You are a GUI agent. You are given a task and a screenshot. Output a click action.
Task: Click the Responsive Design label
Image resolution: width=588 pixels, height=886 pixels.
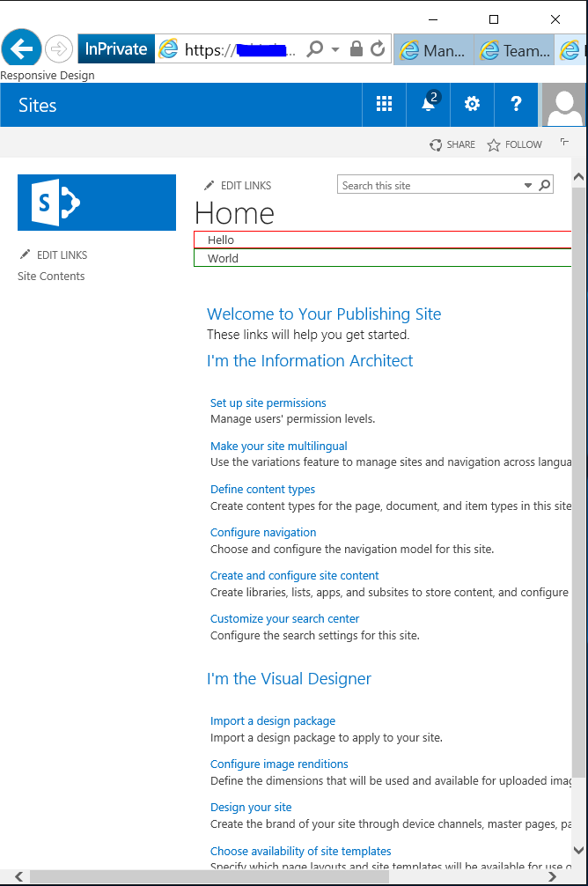coord(48,75)
